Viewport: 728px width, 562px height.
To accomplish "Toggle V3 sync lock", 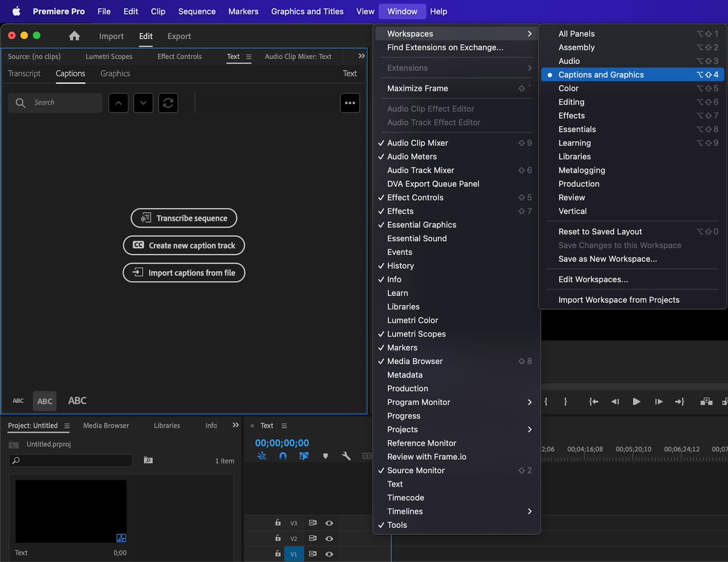I will point(313,523).
